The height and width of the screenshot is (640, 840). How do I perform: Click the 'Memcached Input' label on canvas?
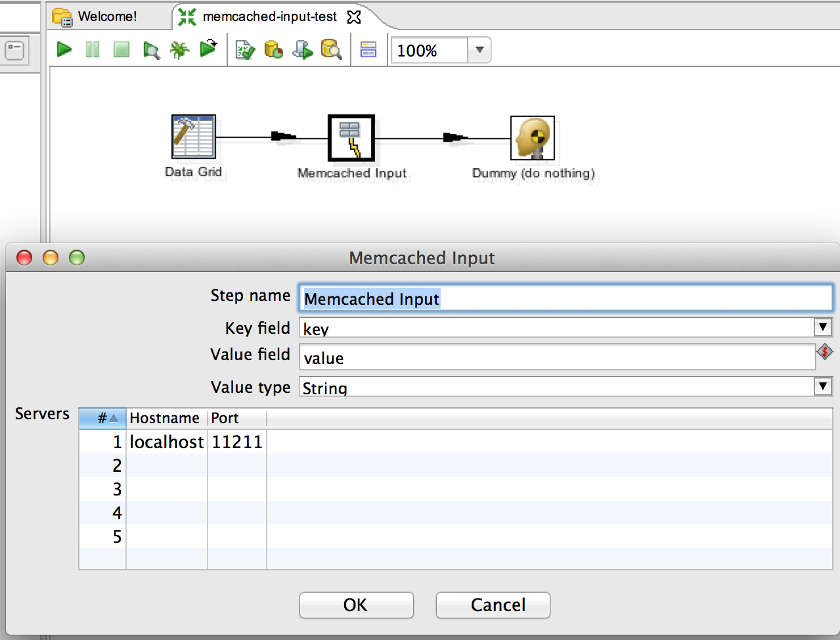coord(352,173)
